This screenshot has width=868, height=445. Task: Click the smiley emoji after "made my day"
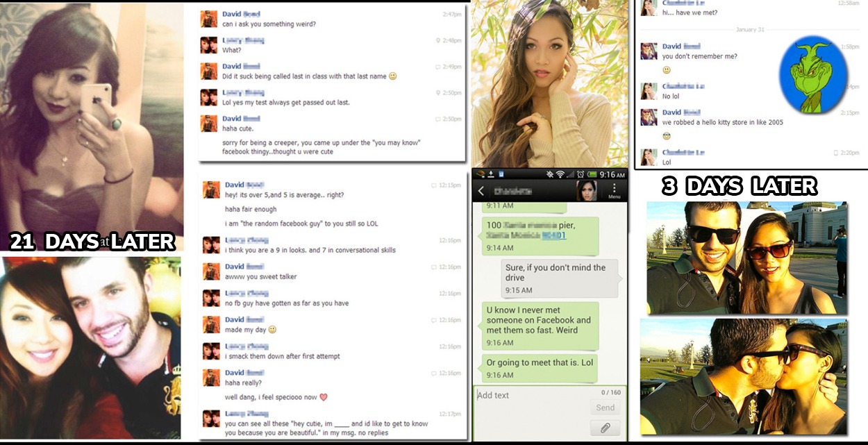click(272, 330)
